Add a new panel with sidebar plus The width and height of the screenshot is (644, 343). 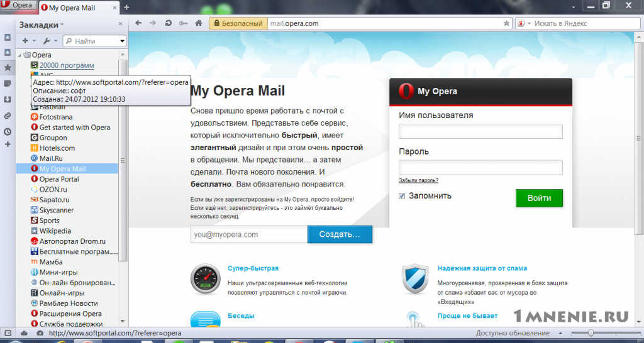point(8,144)
